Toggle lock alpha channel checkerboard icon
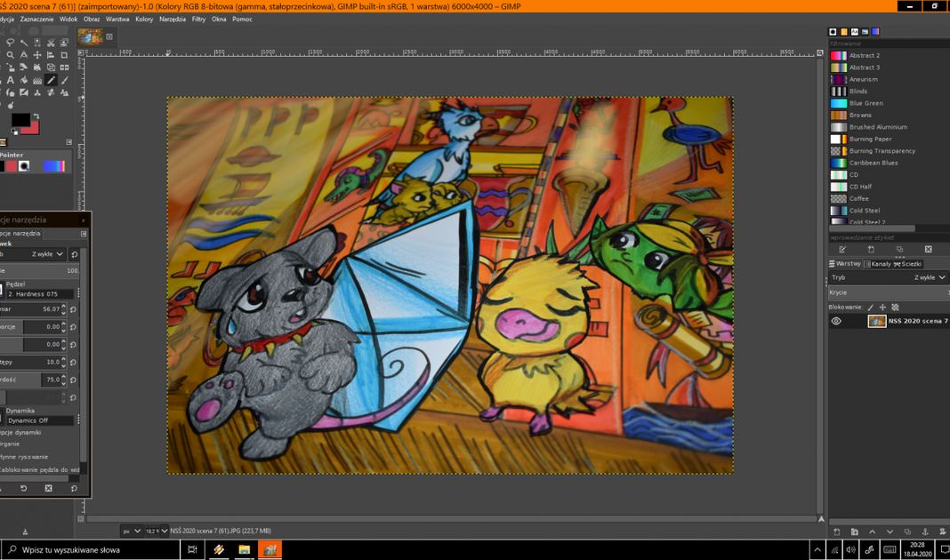Image resolution: width=950 pixels, height=560 pixels. [x=896, y=308]
